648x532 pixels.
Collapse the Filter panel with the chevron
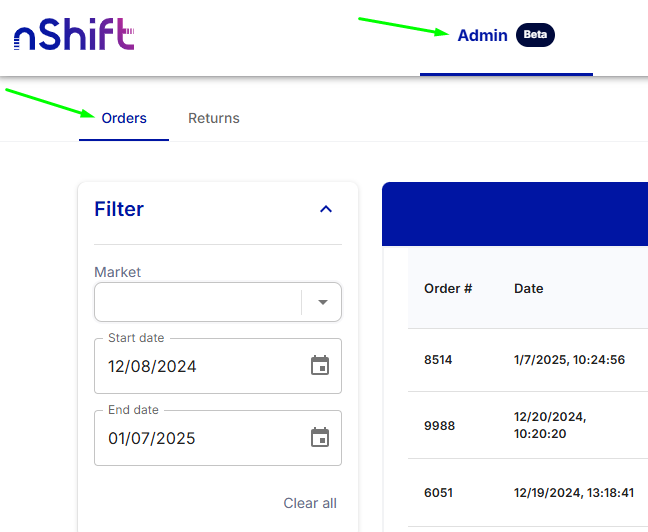click(325, 209)
